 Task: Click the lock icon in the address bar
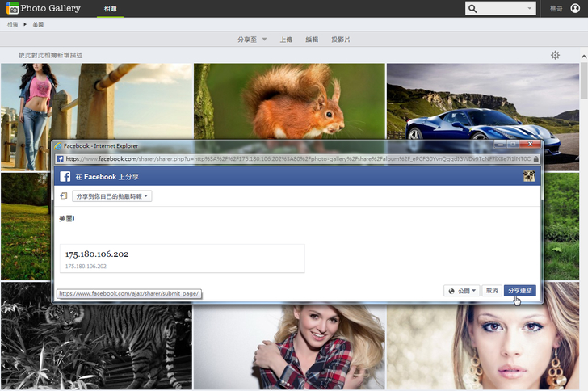tap(534, 159)
